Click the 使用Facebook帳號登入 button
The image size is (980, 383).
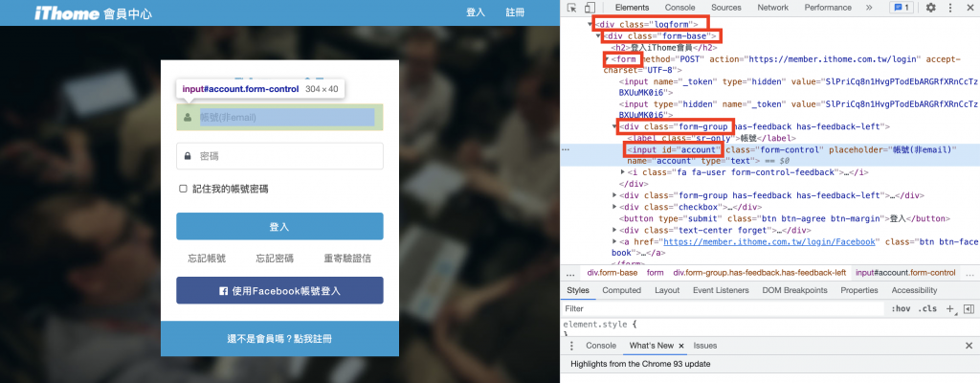pos(279,290)
